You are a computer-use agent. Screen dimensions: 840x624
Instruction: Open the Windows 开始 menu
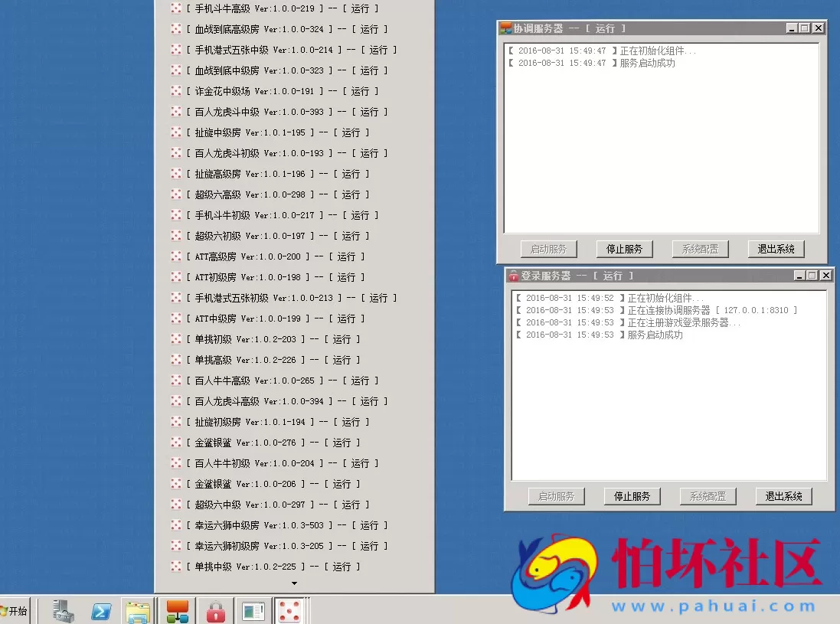click(15, 610)
